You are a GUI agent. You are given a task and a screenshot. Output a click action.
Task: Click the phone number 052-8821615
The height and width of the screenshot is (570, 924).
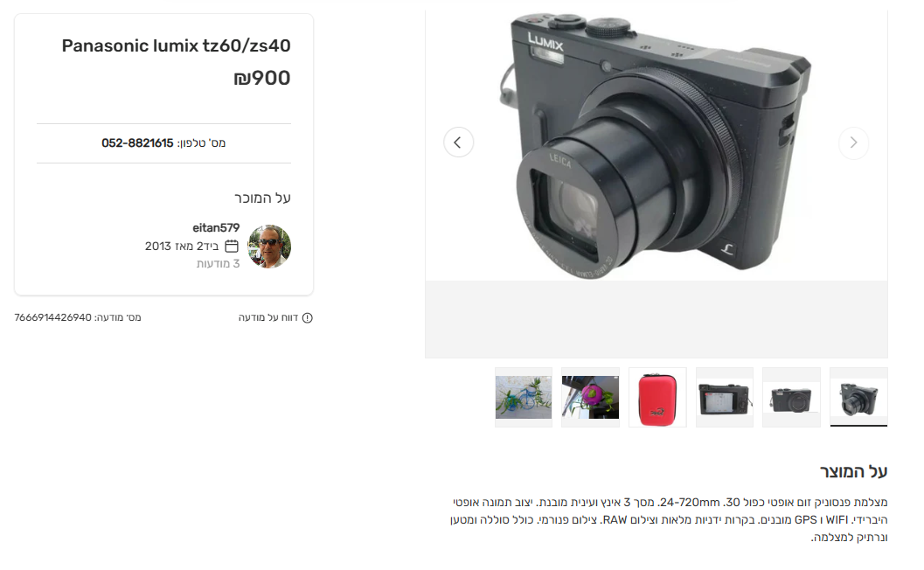(x=137, y=142)
